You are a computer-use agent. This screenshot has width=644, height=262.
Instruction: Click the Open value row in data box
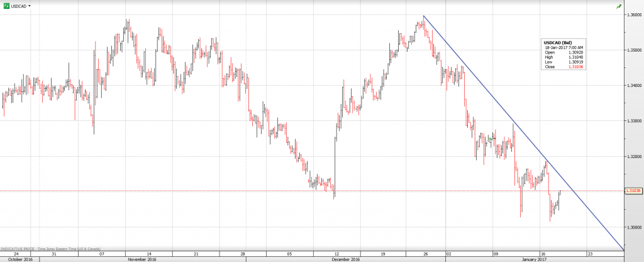(x=563, y=52)
